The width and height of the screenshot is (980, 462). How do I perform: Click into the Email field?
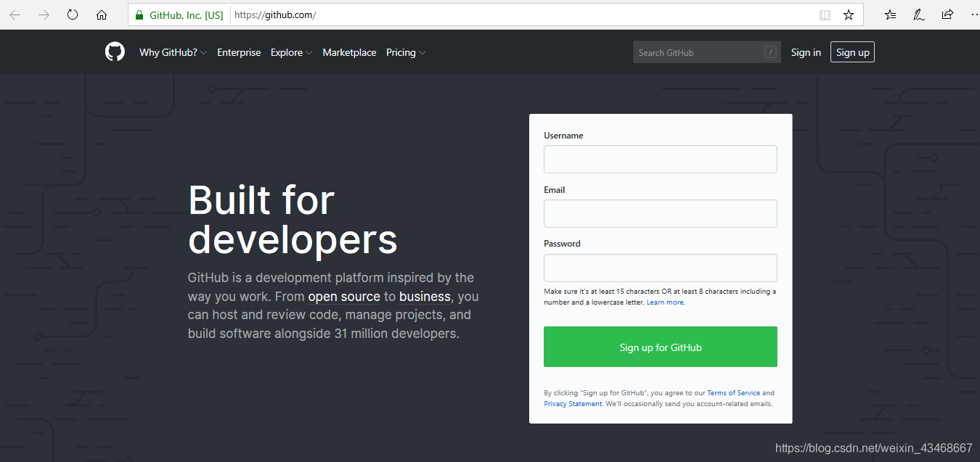[x=661, y=213]
